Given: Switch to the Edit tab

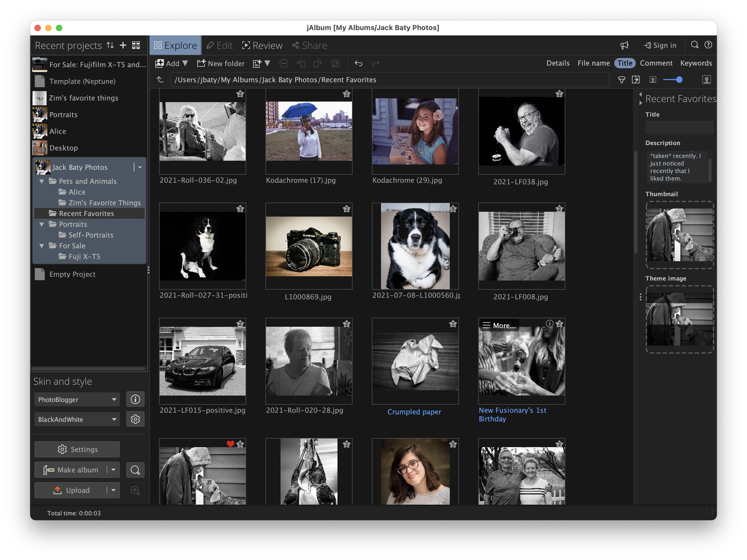Looking at the screenshot, I should [220, 45].
